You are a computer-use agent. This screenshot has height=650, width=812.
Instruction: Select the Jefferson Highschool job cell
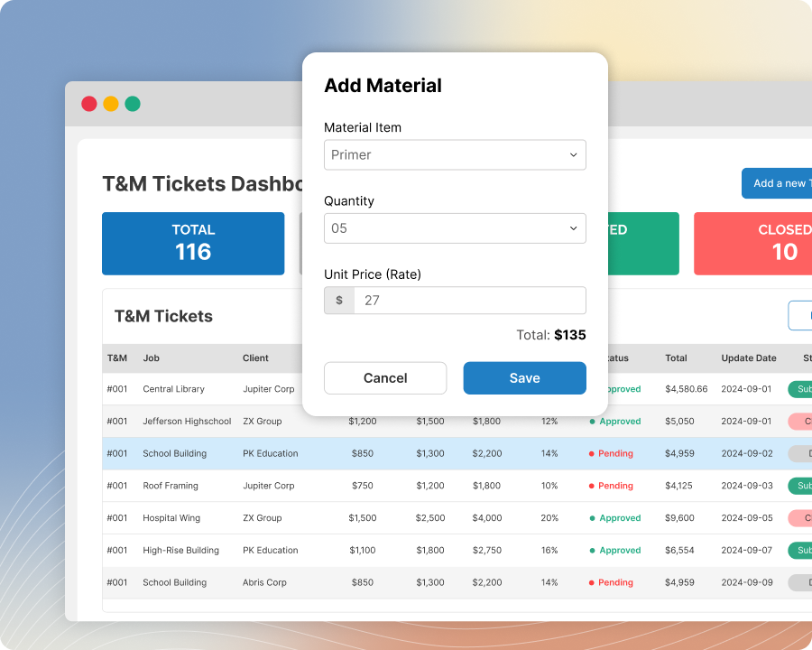click(x=187, y=422)
